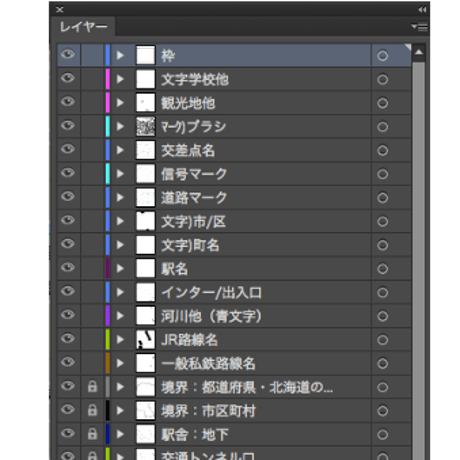The width and height of the screenshot is (460, 460).
Task: Hide the 観光地他 layer
Action: [x=68, y=102]
